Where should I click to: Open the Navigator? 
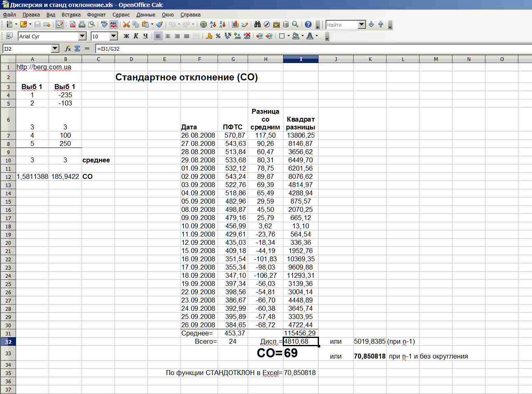tap(267, 25)
